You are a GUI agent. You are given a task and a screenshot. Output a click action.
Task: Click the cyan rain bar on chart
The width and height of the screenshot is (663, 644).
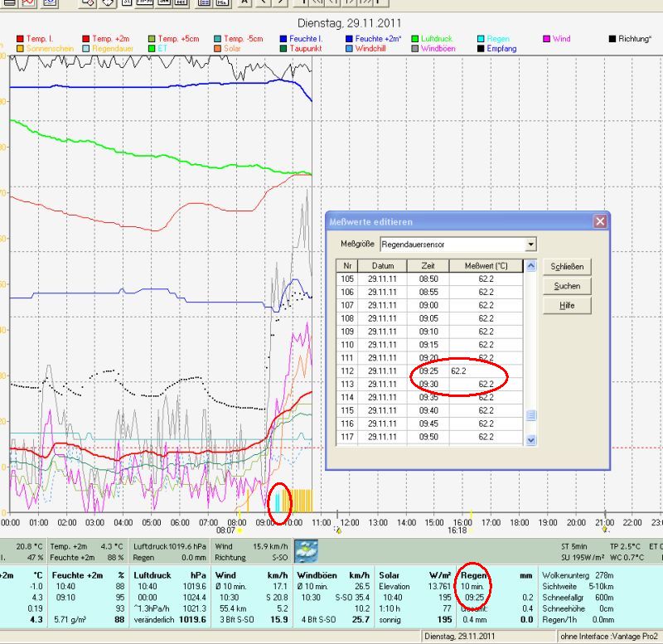coord(278,501)
